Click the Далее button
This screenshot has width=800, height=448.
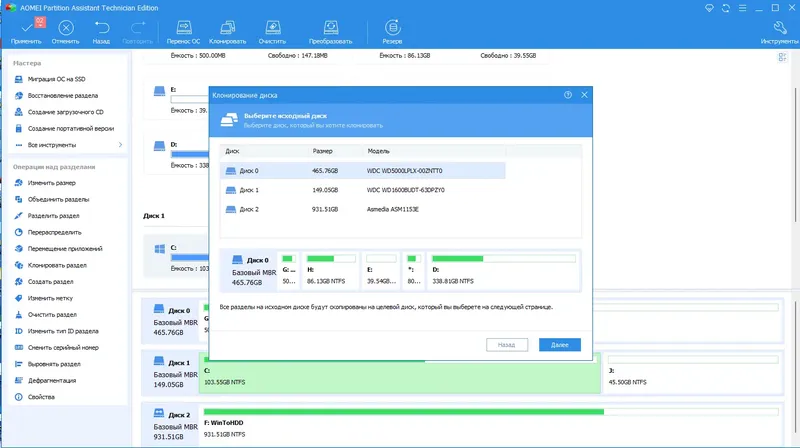coord(560,345)
